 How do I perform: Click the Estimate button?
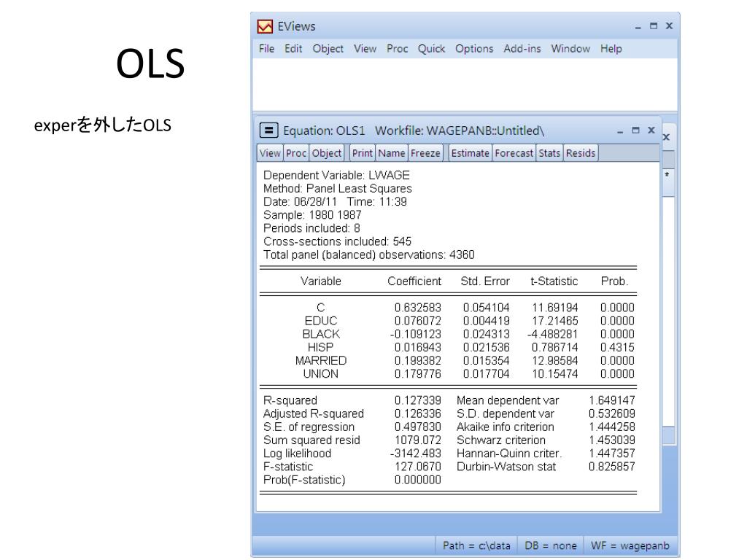pos(471,153)
